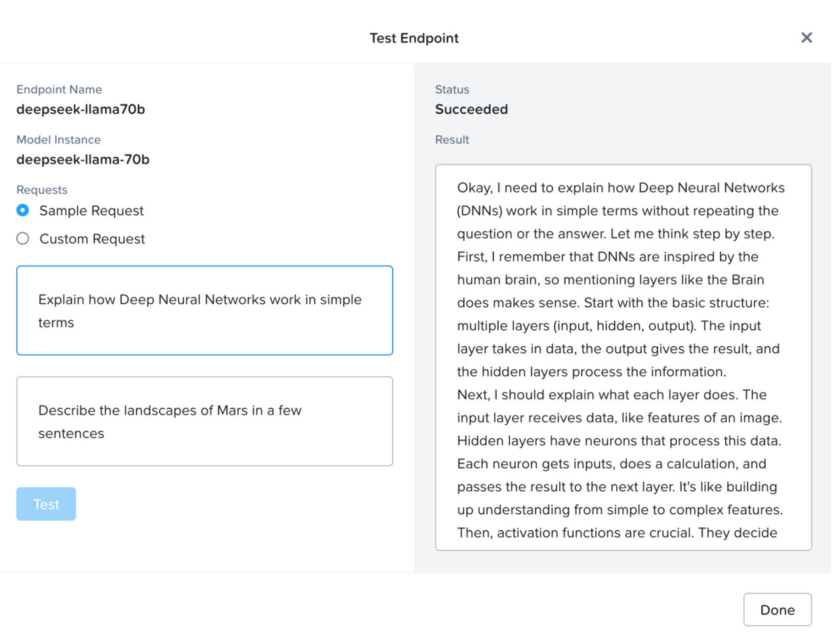
Task: Click the Requests section label
Action: [x=42, y=190]
